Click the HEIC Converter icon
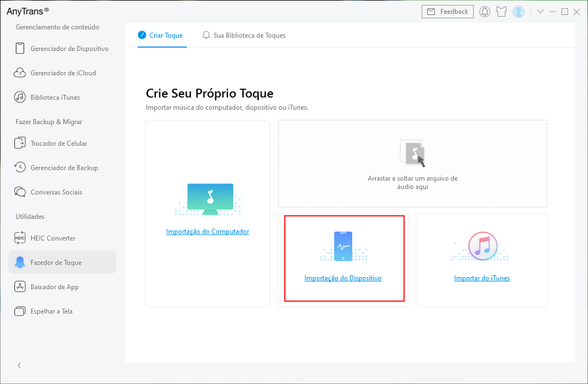588x384 pixels. [20, 238]
